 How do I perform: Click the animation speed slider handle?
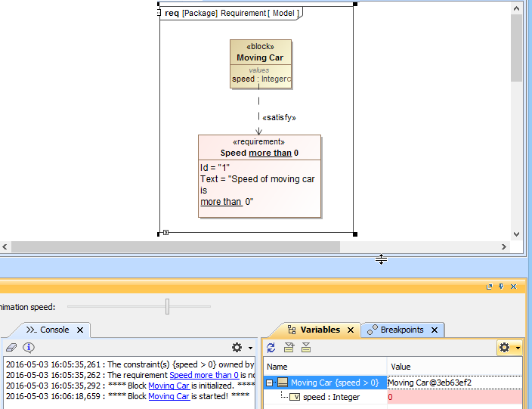(167, 306)
